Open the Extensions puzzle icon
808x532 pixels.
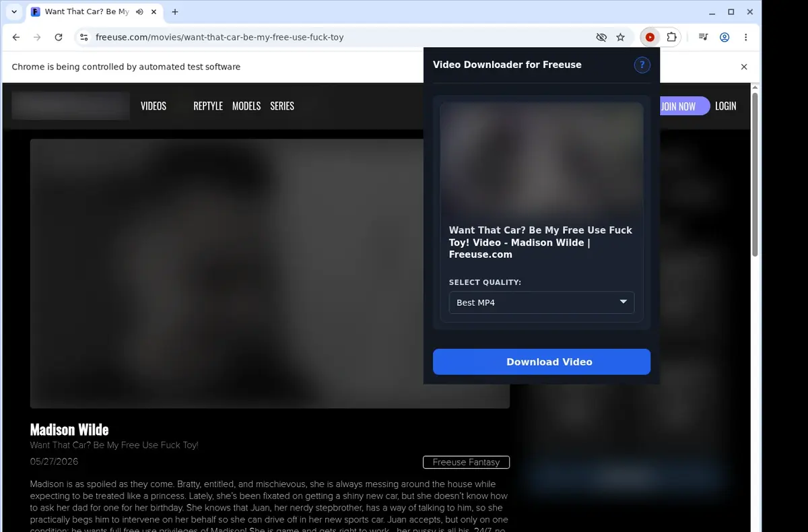click(671, 38)
